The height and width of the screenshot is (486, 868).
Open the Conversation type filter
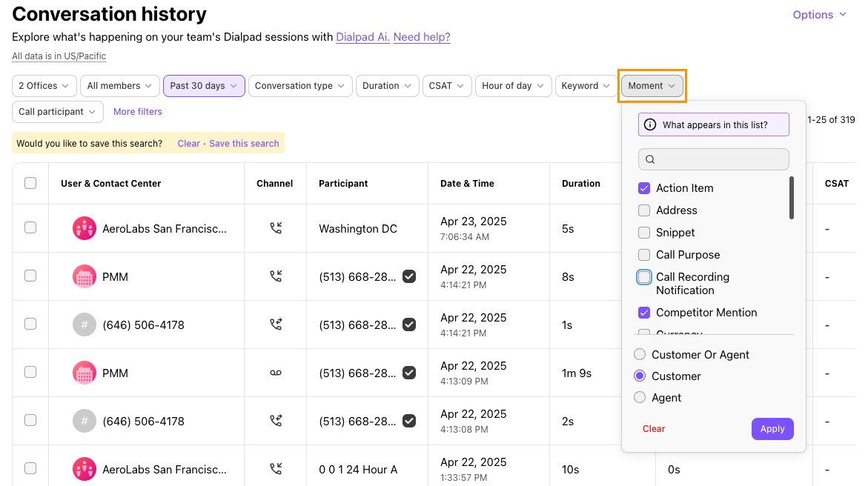click(x=301, y=86)
